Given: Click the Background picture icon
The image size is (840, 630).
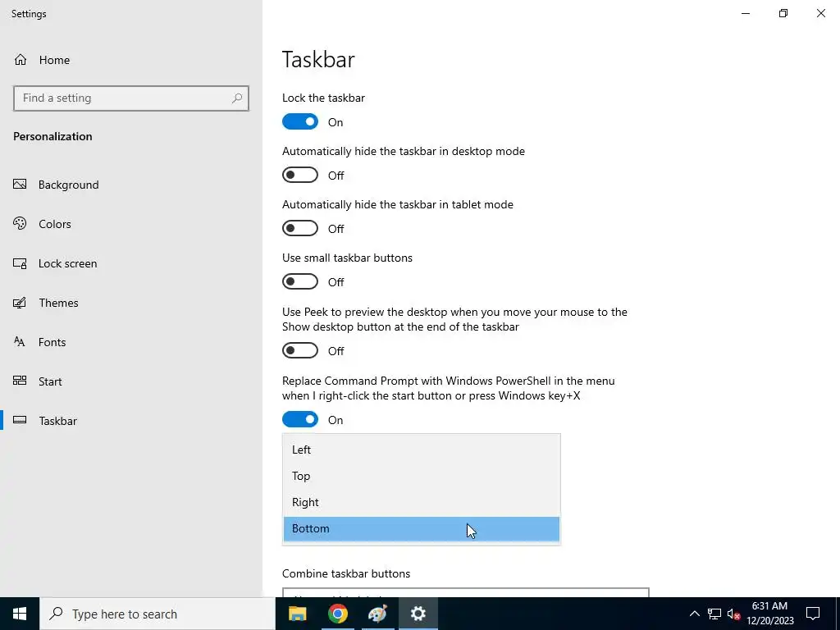Looking at the screenshot, I should pyautogui.click(x=20, y=185).
